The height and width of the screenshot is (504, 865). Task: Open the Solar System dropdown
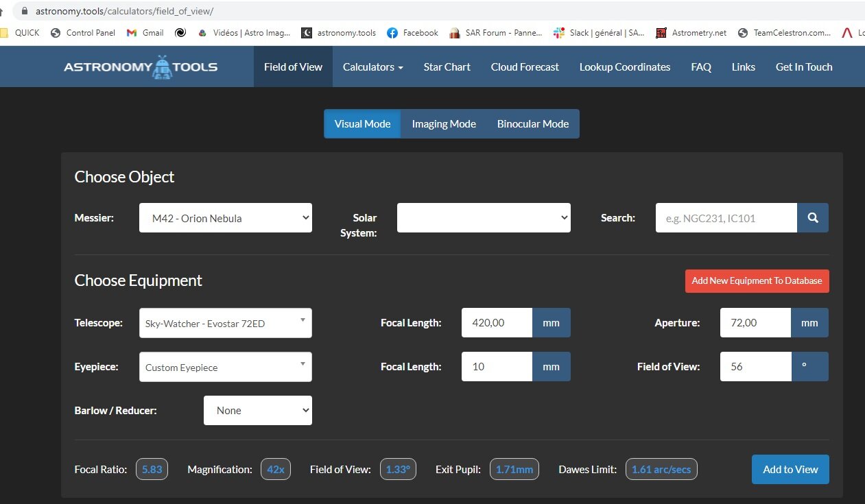click(x=484, y=218)
